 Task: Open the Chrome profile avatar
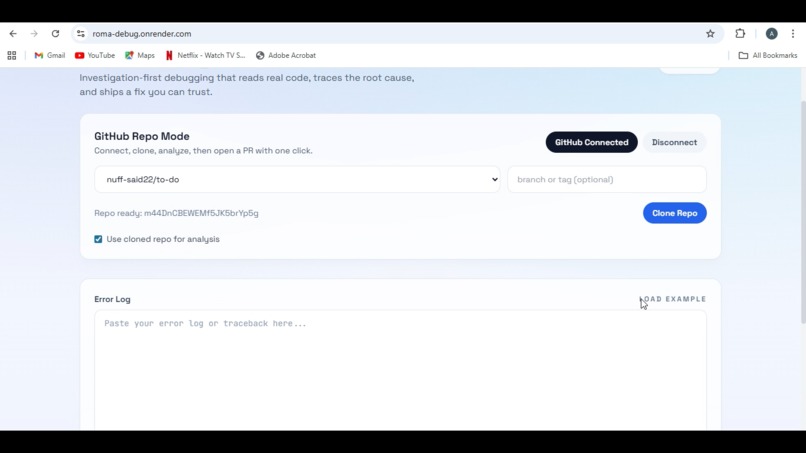tap(771, 33)
